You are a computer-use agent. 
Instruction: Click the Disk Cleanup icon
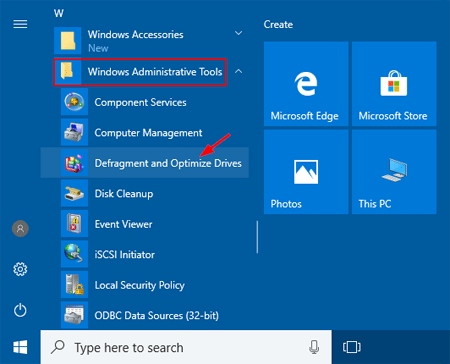coord(74,193)
